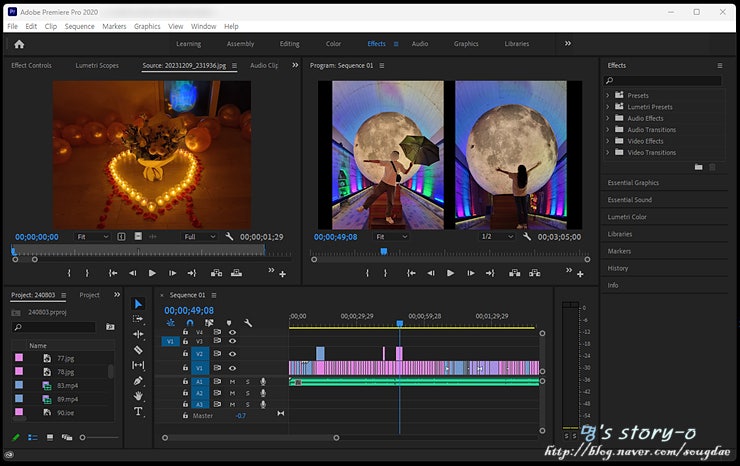The height and width of the screenshot is (466, 740).
Task: Open the Essential Graphics panel
Action: pyautogui.click(x=633, y=183)
